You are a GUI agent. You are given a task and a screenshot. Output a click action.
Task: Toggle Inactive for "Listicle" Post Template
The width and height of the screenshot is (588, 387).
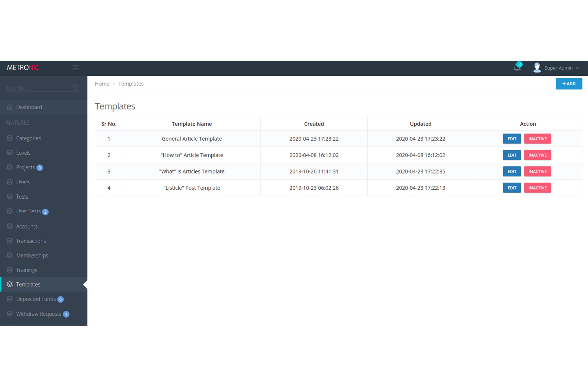pos(537,188)
